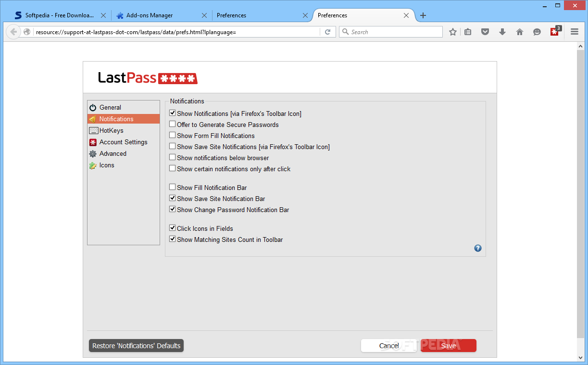The height and width of the screenshot is (365, 588).
Task: Uncheck Click Icons in Fields
Action: pyautogui.click(x=173, y=228)
